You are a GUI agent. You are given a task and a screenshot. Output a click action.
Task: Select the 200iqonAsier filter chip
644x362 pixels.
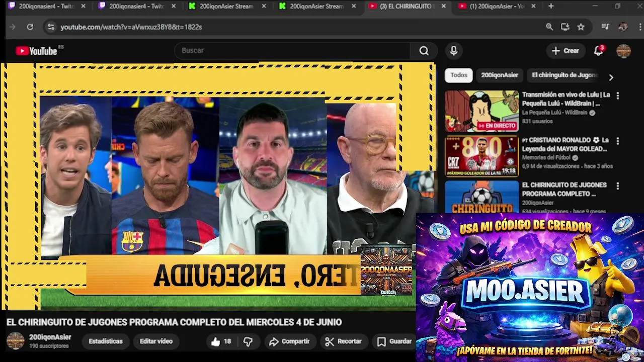click(500, 75)
